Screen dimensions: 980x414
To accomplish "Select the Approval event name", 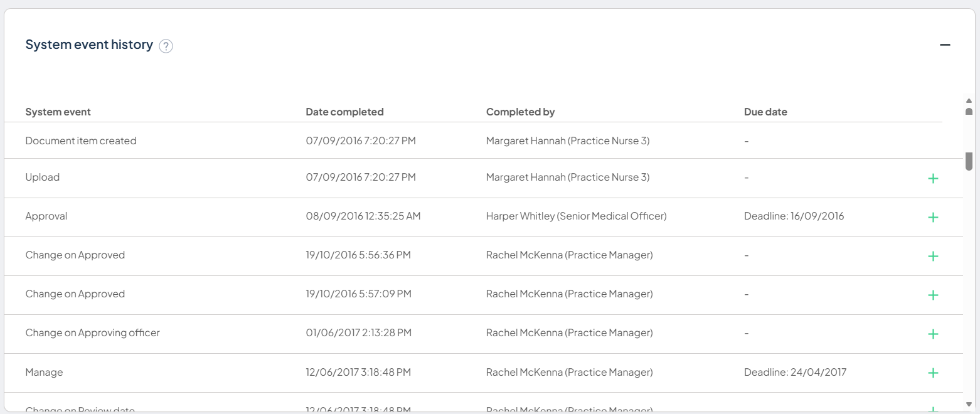I will pyautogui.click(x=46, y=216).
